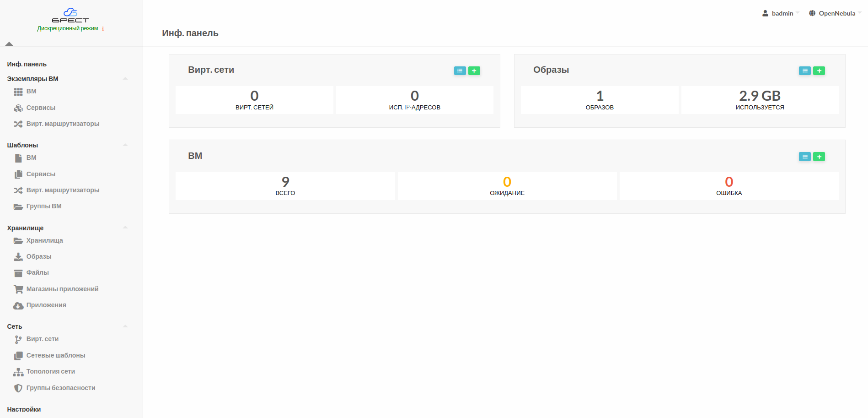
Task: Open list view icon in Вирт. сети panel
Action: point(460,71)
